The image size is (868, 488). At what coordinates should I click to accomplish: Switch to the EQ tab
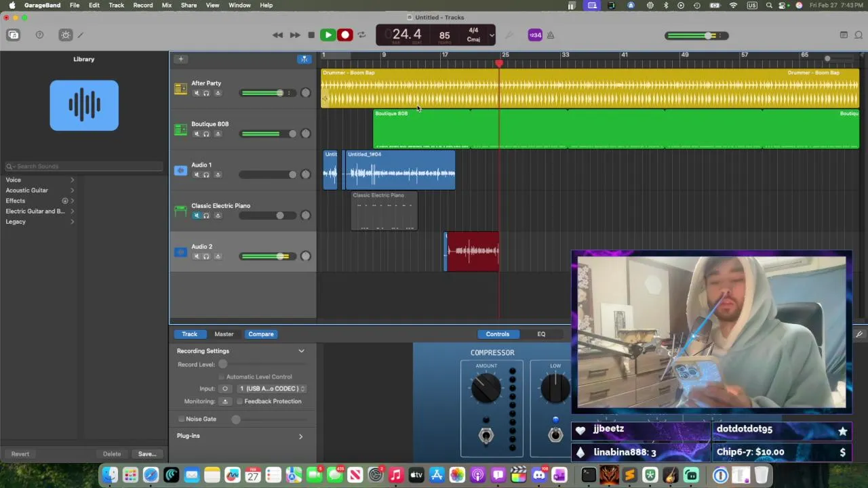pyautogui.click(x=541, y=334)
